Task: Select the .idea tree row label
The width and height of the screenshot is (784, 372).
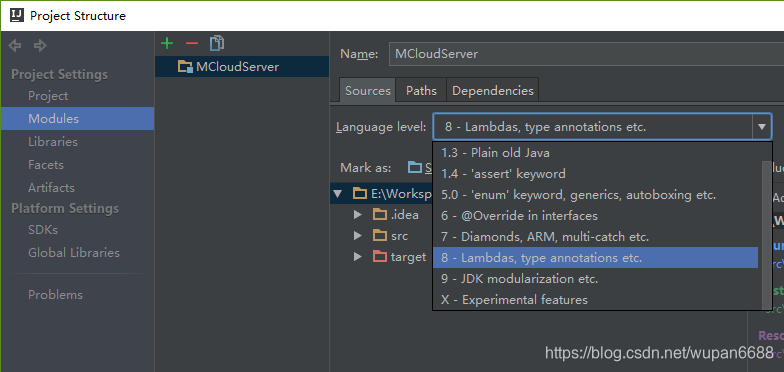Action: pos(404,215)
